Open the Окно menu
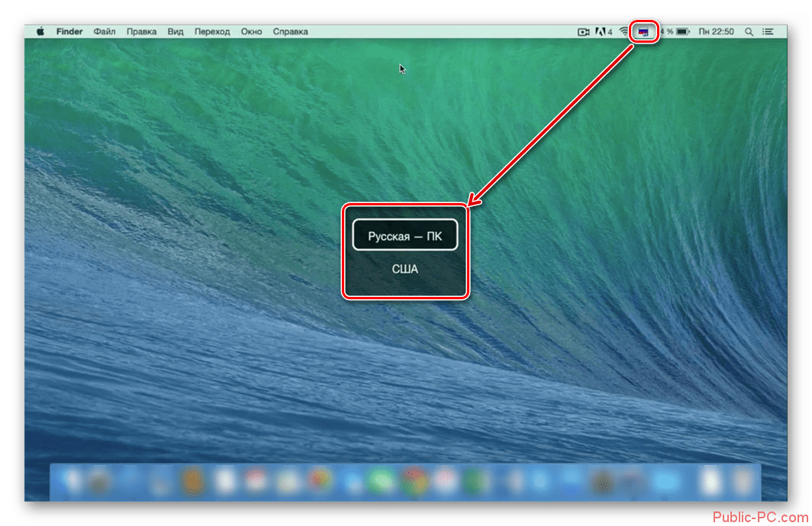This screenshot has width=812, height=526. [251, 32]
